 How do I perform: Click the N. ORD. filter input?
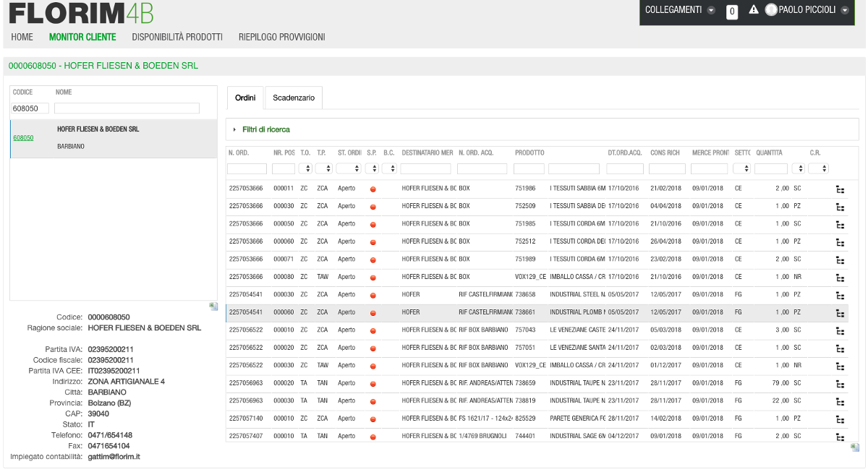click(x=247, y=168)
